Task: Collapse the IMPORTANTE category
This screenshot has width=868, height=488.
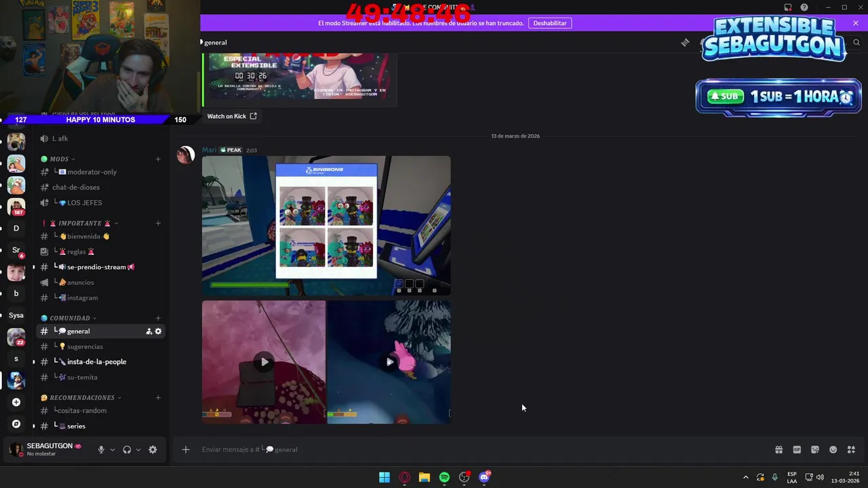Action: (x=80, y=223)
